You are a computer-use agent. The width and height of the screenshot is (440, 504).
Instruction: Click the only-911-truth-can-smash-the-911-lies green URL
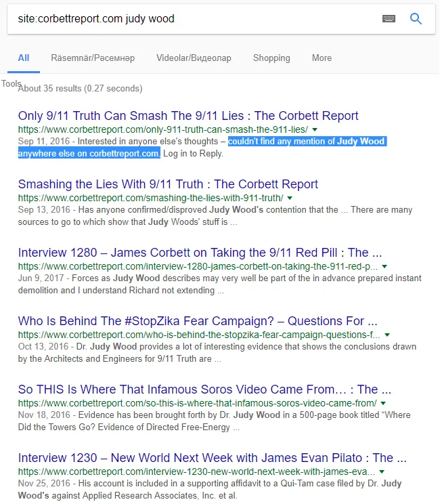click(163, 129)
